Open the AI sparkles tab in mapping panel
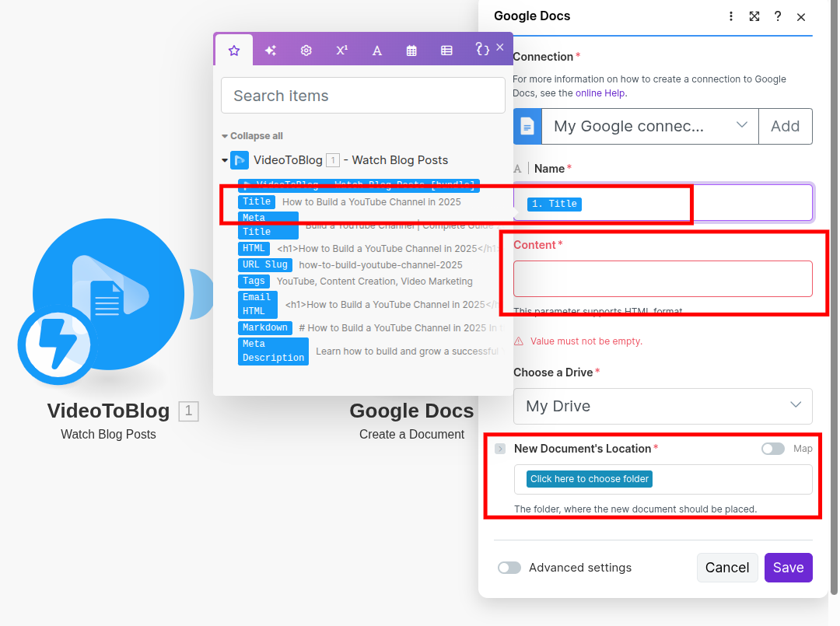 [271, 51]
